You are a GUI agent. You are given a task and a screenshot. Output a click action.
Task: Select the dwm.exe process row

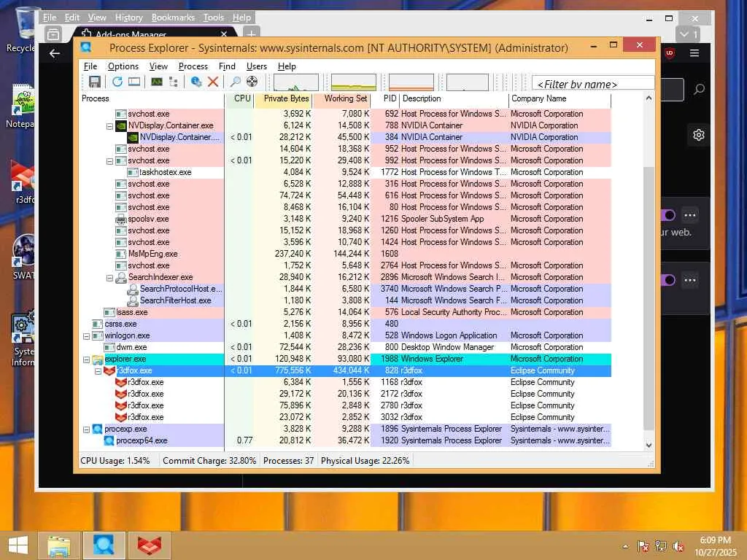pyautogui.click(x=345, y=347)
